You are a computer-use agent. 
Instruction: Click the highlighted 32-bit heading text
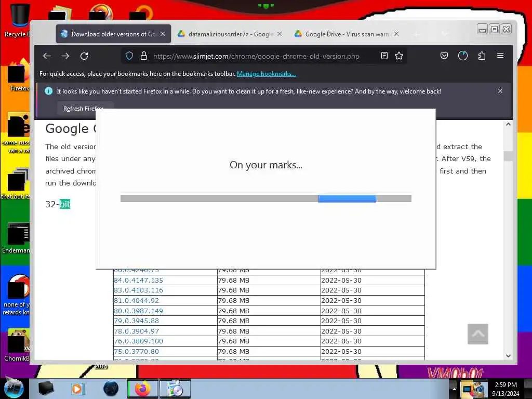pyautogui.click(x=58, y=204)
